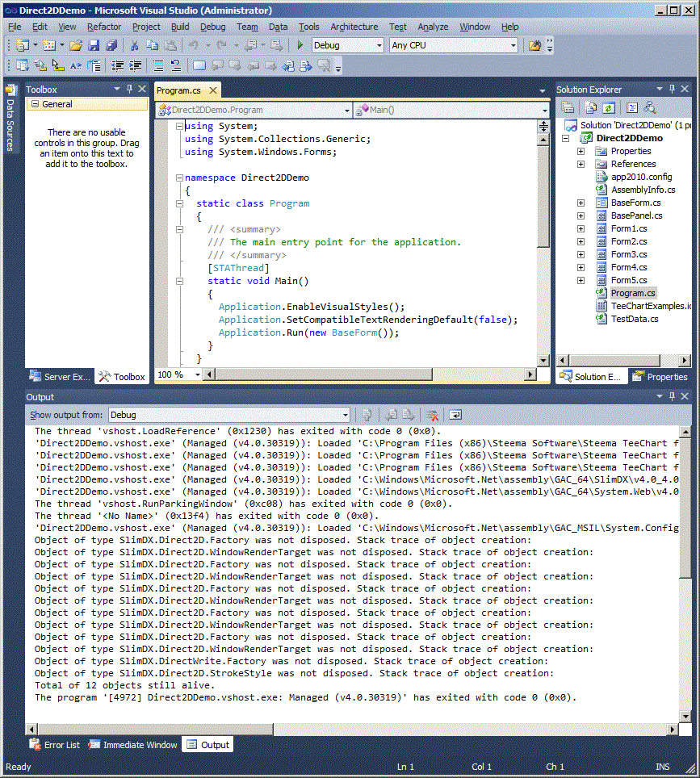Collapse the Direct2DDemo project node
Viewport: 700px width, 778px height.
tap(565, 138)
